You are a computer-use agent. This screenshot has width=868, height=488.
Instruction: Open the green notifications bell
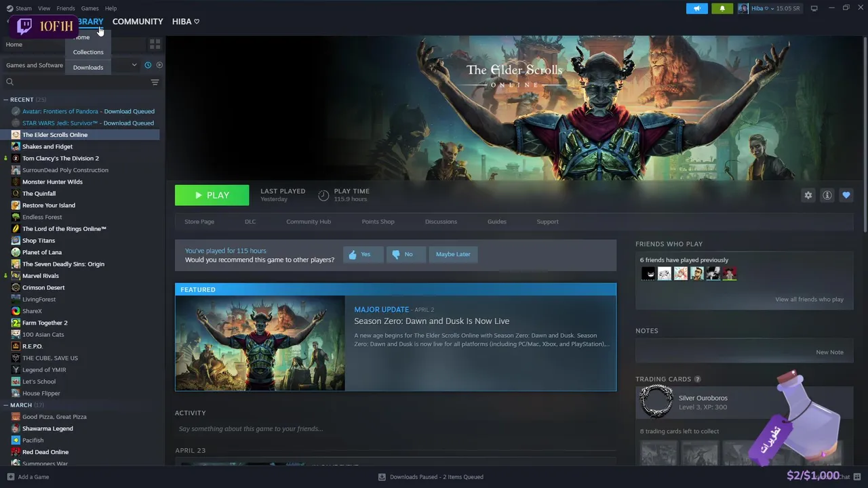point(722,8)
